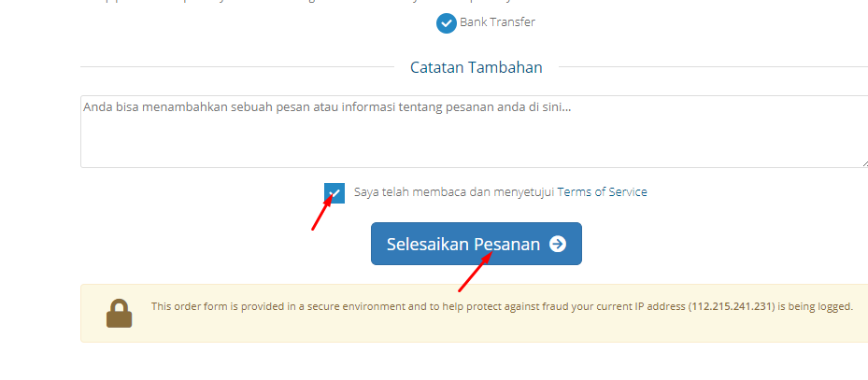Click the yellow security notice banner background

tap(475, 331)
